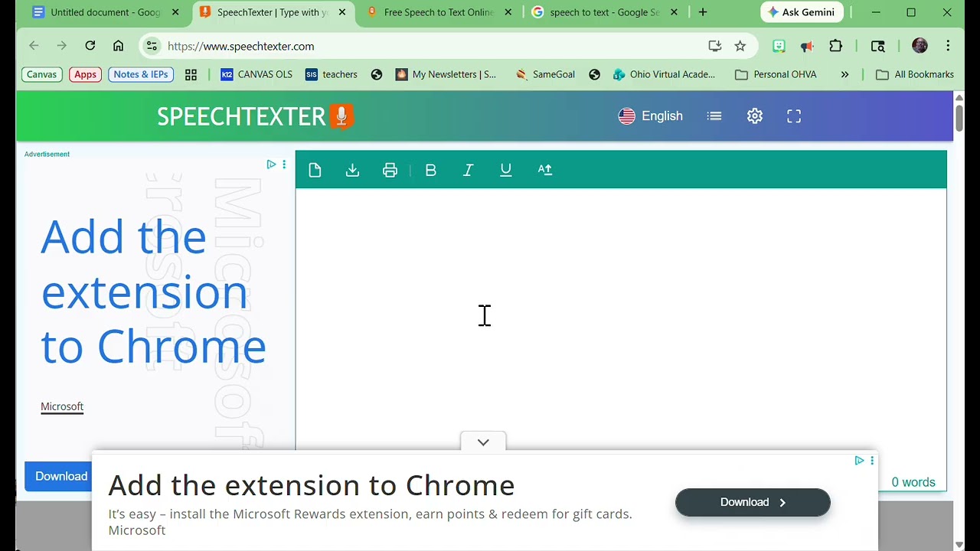
Task: Open the All Bookmarks folder
Action: [x=915, y=74]
